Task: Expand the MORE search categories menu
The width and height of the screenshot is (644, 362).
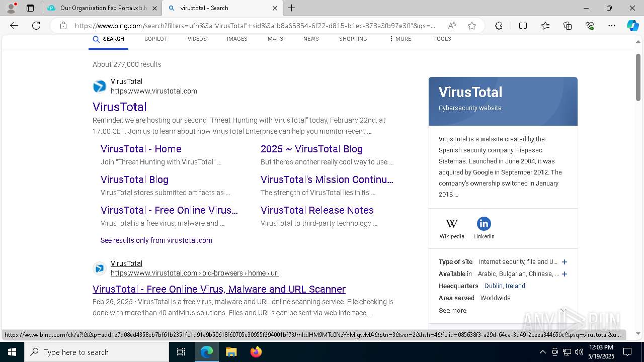Action: pos(400,39)
